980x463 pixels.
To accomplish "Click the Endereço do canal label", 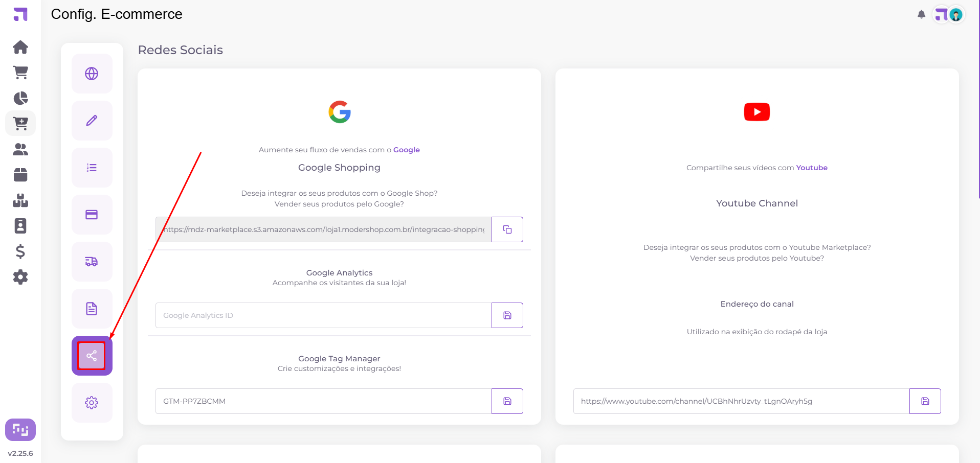I will [757, 304].
